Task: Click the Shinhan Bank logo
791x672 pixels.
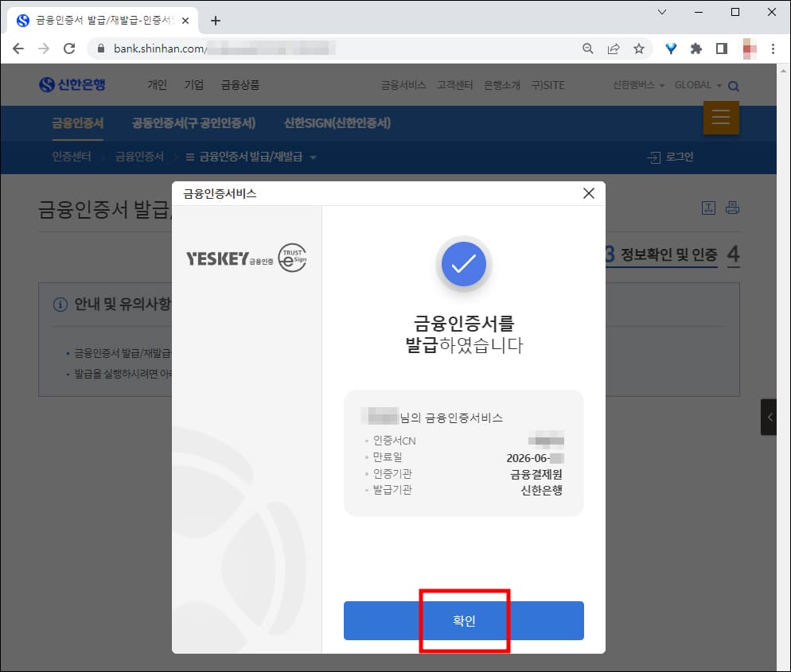Action: click(73, 84)
